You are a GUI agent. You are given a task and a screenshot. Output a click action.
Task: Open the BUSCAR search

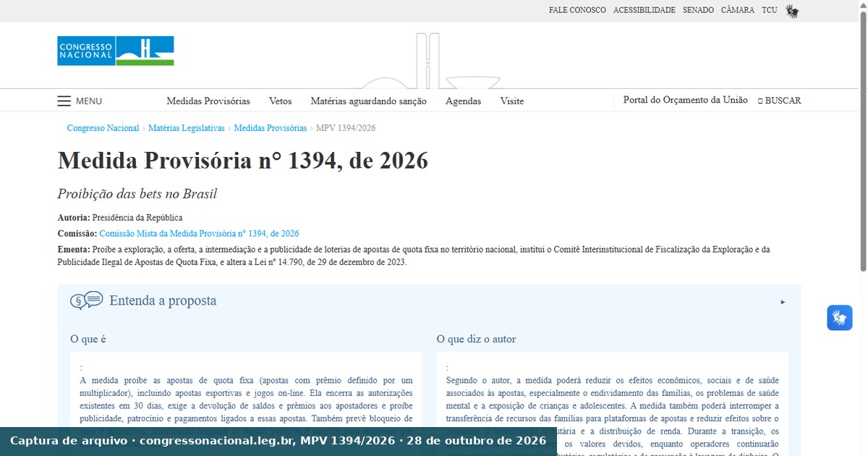[x=779, y=101]
